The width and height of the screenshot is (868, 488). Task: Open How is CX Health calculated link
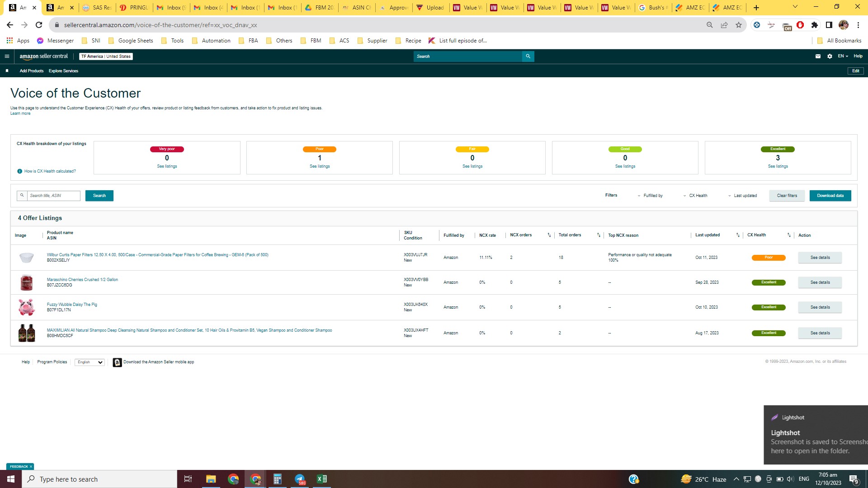(50, 171)
